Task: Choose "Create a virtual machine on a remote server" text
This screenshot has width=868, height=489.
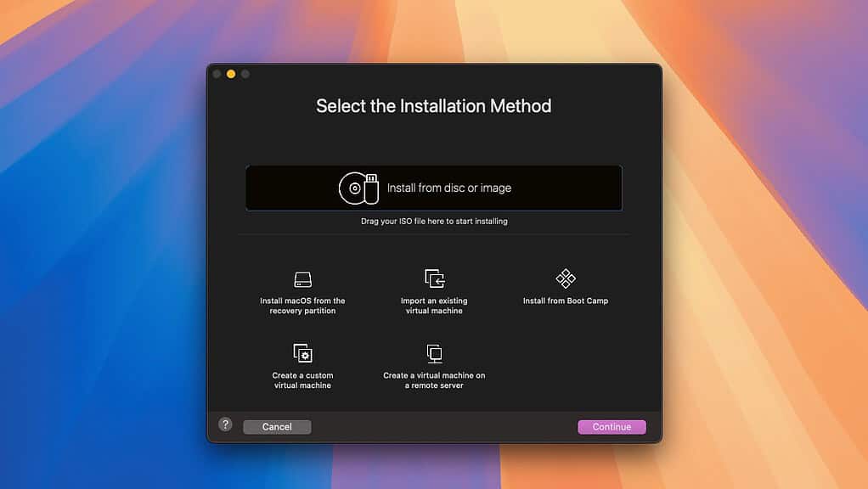Action: point(434,380)
